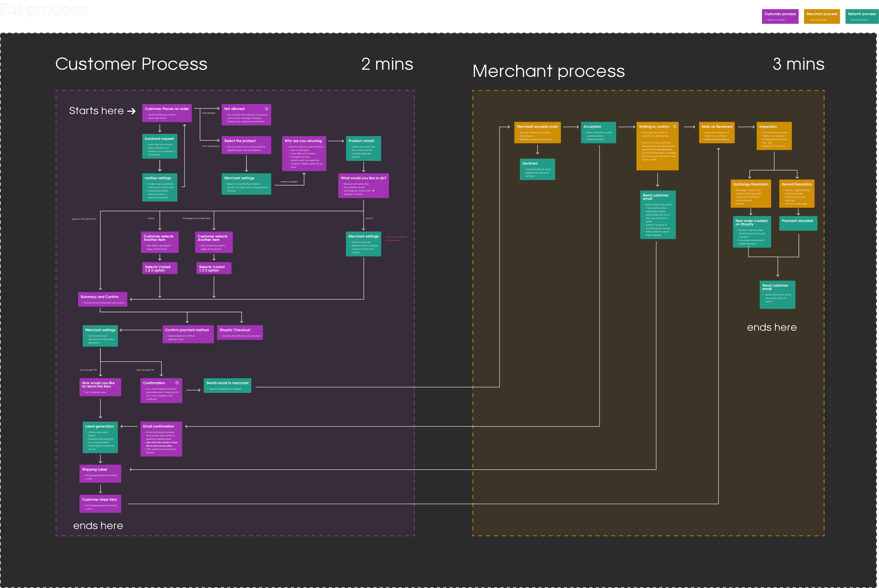Select the Select the product card
879x588 pixels.
246,145
